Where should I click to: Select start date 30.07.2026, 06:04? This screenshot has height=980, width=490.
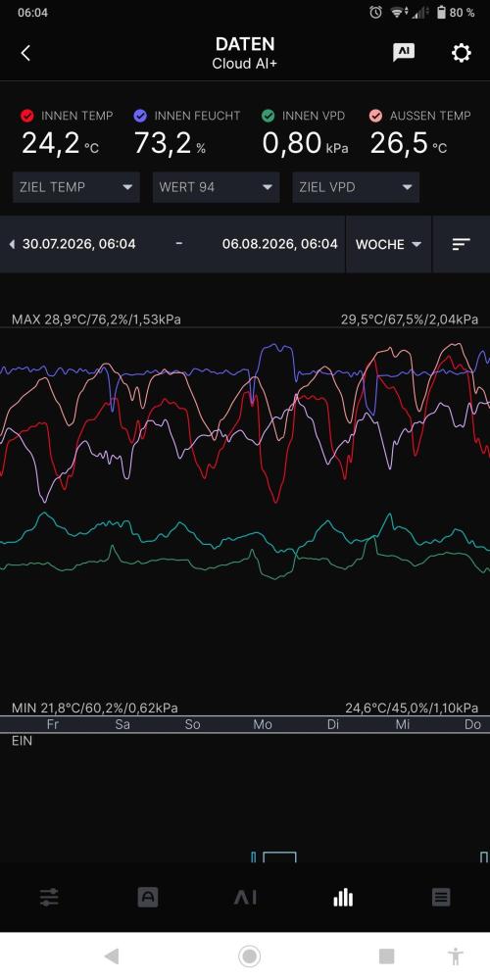pos(78,244)
